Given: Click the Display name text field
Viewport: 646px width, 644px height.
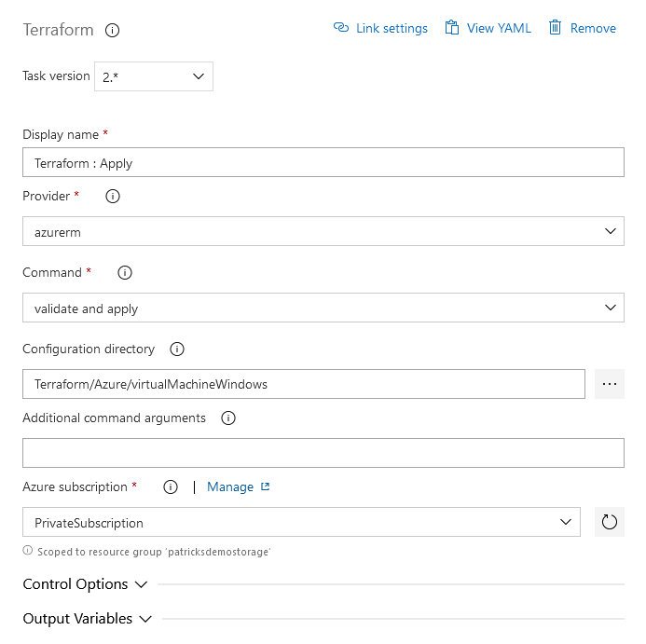Looking at the screenshot, I should tap(323, 162).
